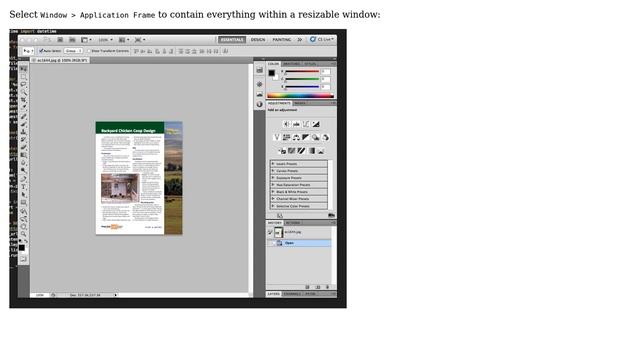Image resolution: width=640 pixels, height=360 pixels.
Task: Open the Screen Mode dropdown
Action: pyautogui.click(x=140, y=40)
